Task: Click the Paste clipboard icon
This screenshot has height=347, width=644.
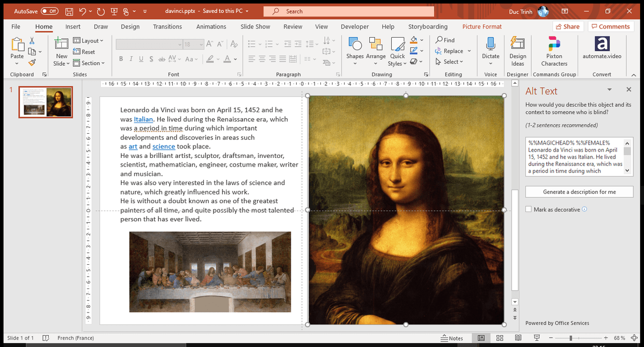Action: tap(17, 45)
